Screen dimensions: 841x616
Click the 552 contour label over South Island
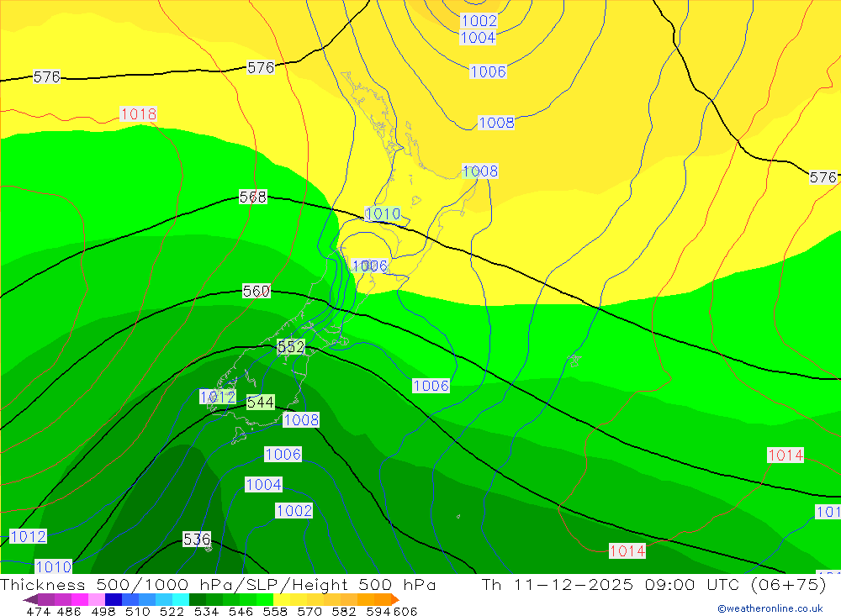[291, 347]
